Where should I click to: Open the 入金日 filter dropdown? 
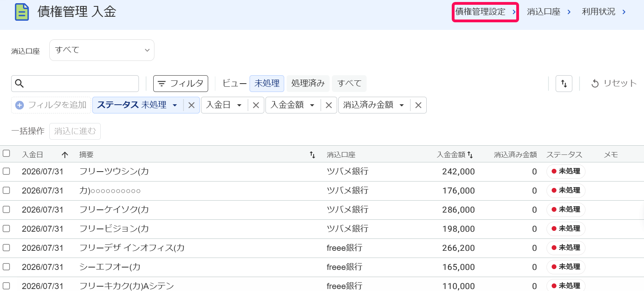point(239,105)
